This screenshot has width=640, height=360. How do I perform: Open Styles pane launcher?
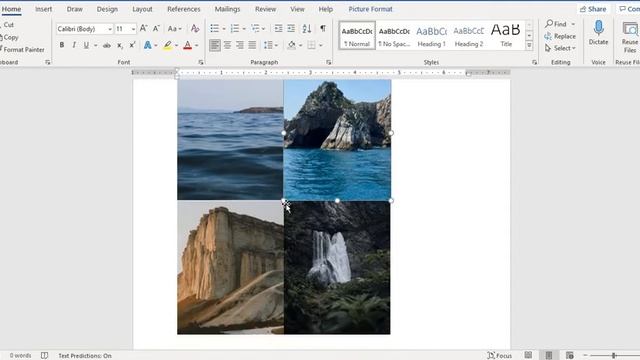tap(534, 62)
